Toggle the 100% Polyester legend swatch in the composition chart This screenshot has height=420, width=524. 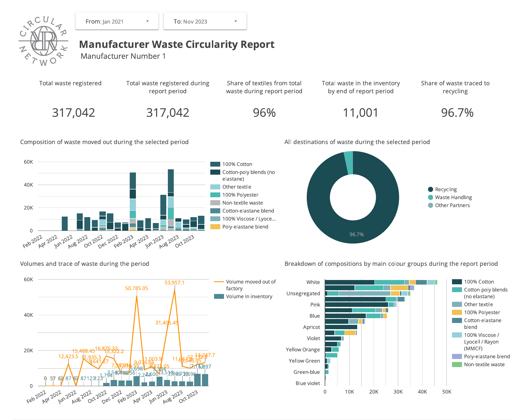tap(215, 195)
